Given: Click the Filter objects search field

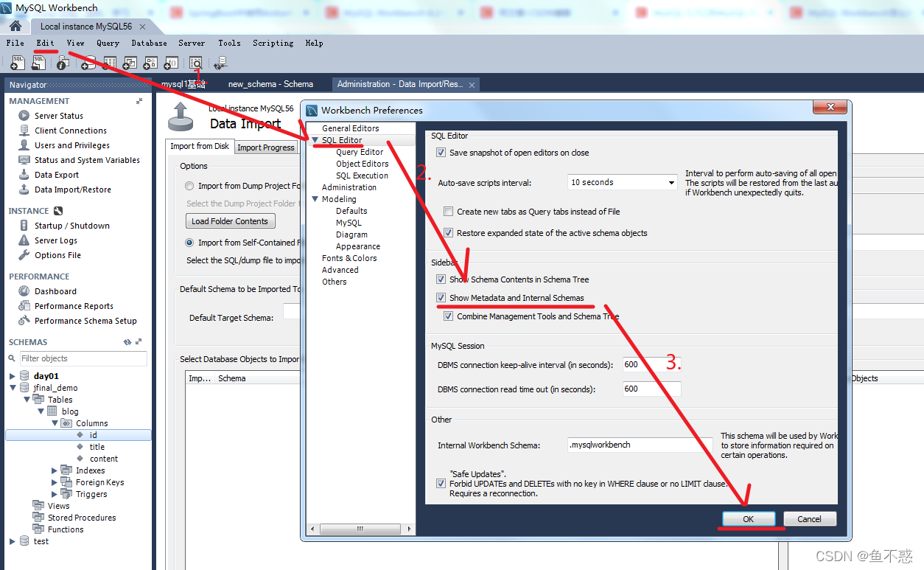Looking at the screenshot, I should coord(83,358).
